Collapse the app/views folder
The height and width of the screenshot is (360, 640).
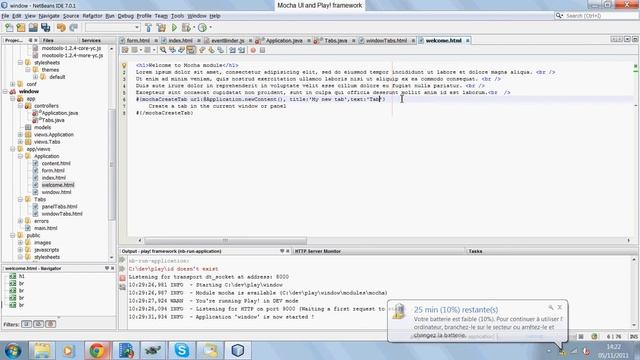click(x=13, y=149)
